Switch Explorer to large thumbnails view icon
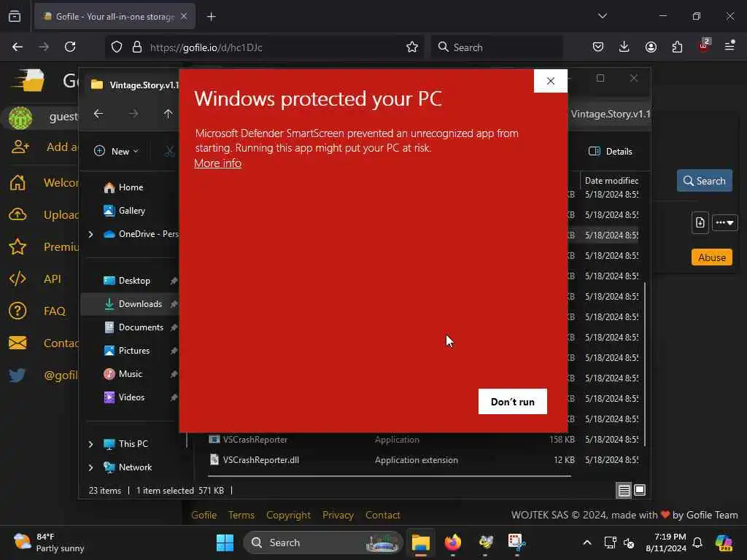 pyautogui.click(x=640, y=490)
